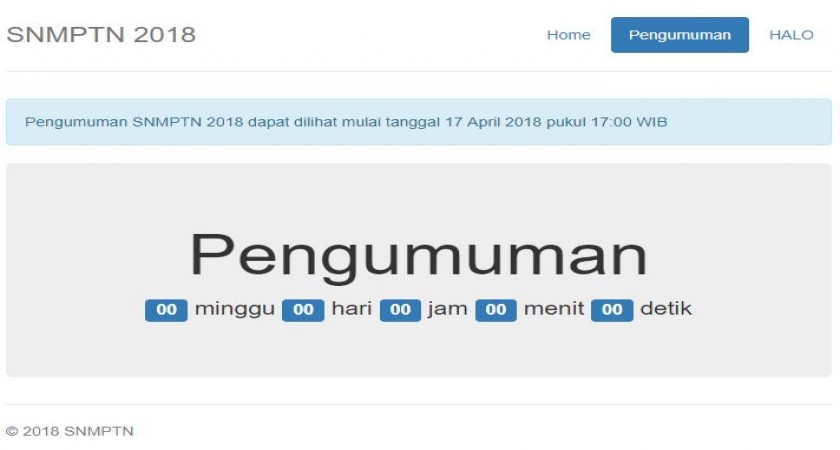The width and height of the screenshot is (840, 450).
Task: Click the word detik in countdown
Action: pos(666,309)
